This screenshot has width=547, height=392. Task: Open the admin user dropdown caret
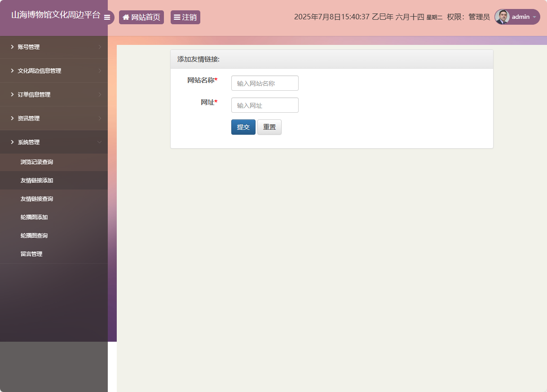click(534, 17)
